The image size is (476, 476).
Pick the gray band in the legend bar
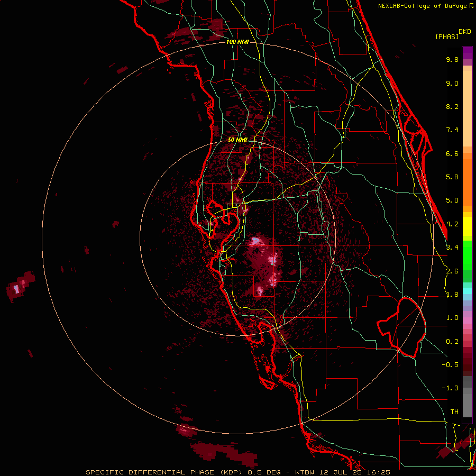tap(467, 396)
